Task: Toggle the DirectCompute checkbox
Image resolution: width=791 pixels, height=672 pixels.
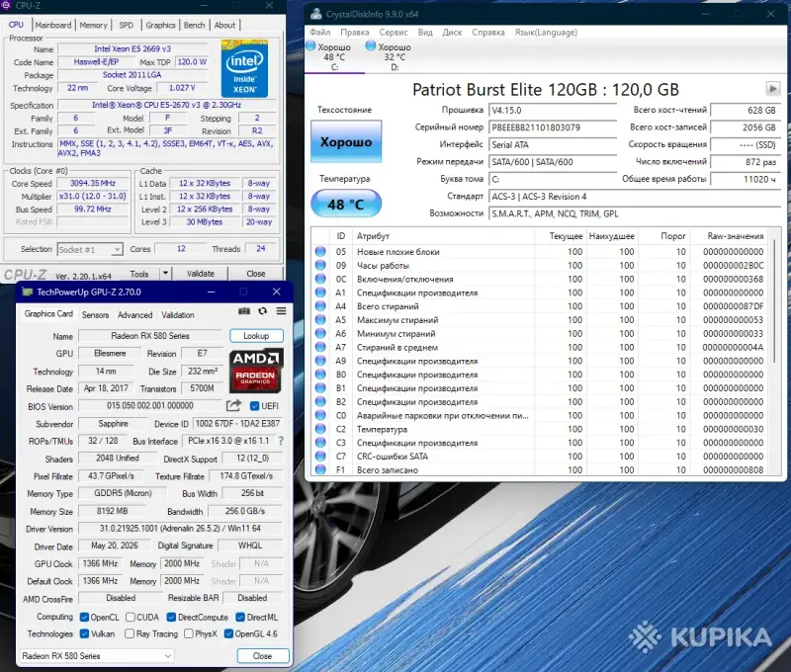Action: (x=171, y=617)
